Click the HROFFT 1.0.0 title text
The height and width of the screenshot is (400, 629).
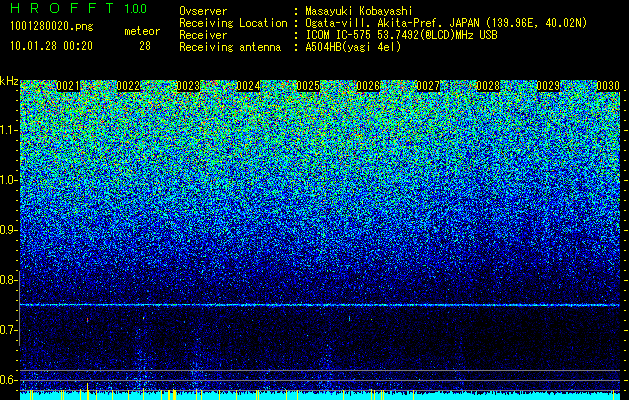click(79, 8)
